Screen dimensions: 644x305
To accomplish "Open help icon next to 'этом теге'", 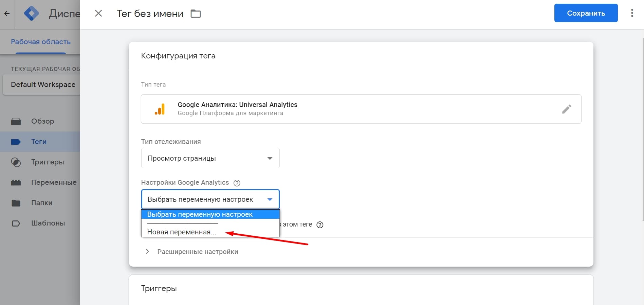I will 320,225.
